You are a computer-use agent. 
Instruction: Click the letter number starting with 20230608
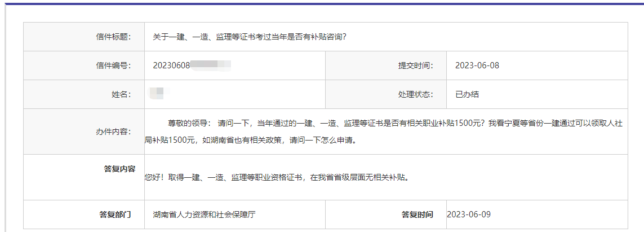pos(192,65)
